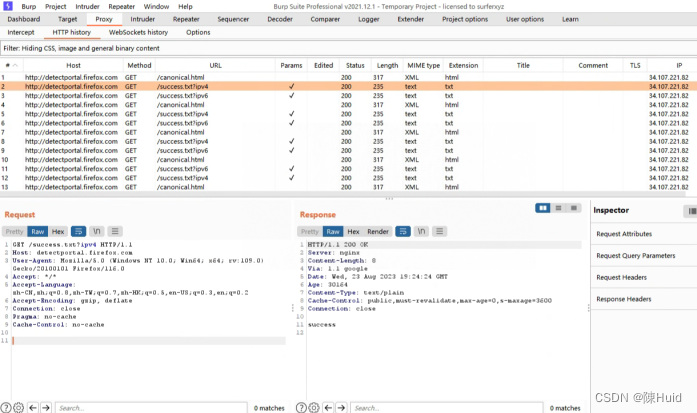The height and width of the screenshot is (413, 697).
Task: Open the Learn tab
Action: coord(570,19)
